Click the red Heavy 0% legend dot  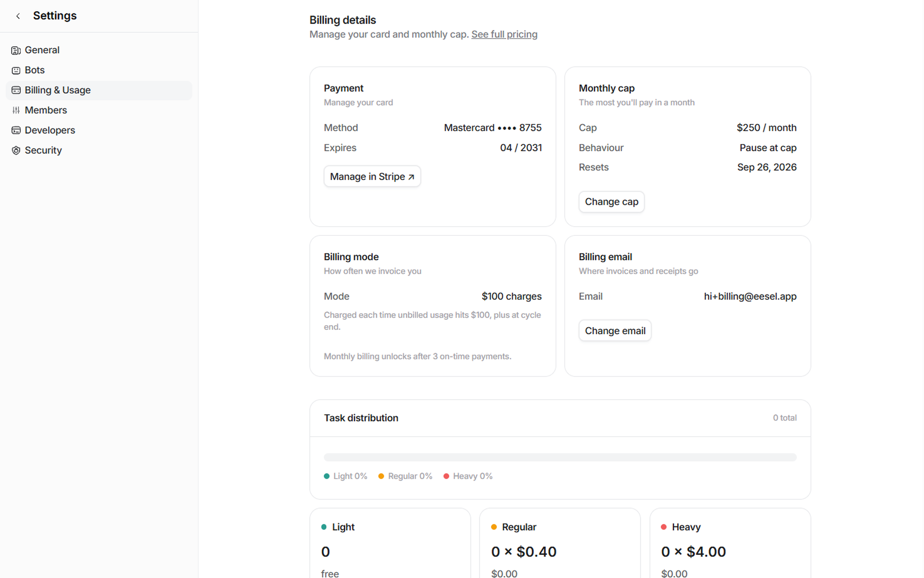[x=446, y=476]
